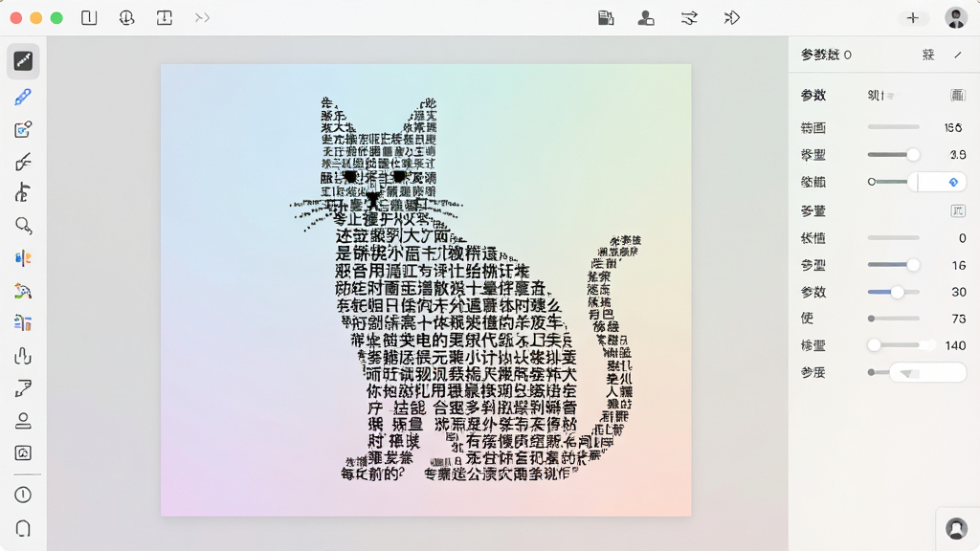
Task: Open the avatar badge at bottom right
Action: point(956,528)
